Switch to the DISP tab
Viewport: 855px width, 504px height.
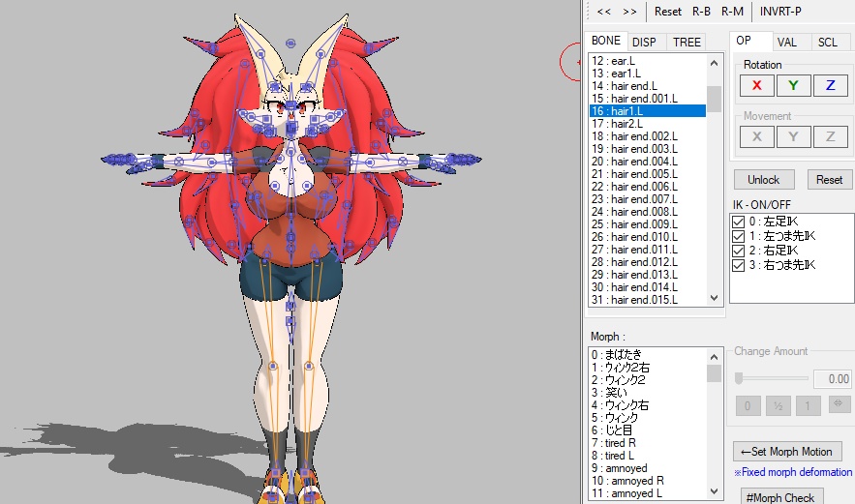[644, 42]
